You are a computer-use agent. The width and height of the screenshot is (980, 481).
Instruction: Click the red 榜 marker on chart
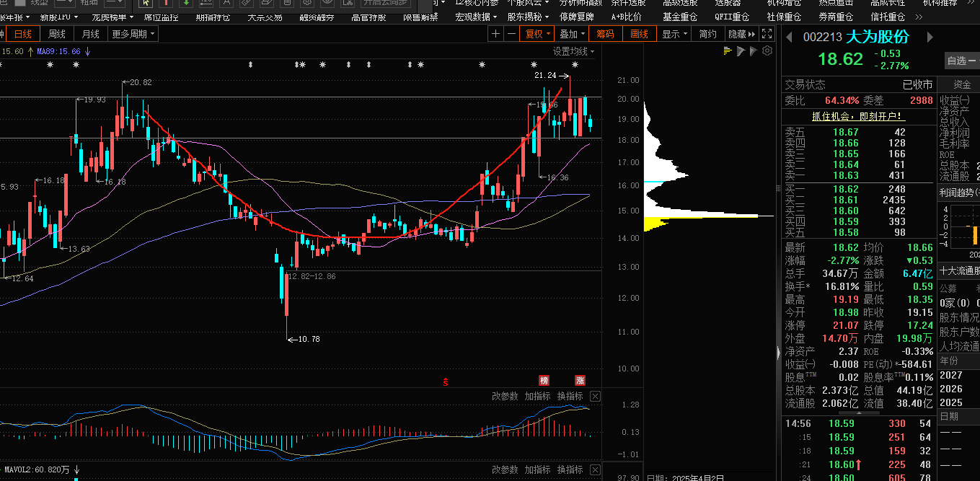544,380
